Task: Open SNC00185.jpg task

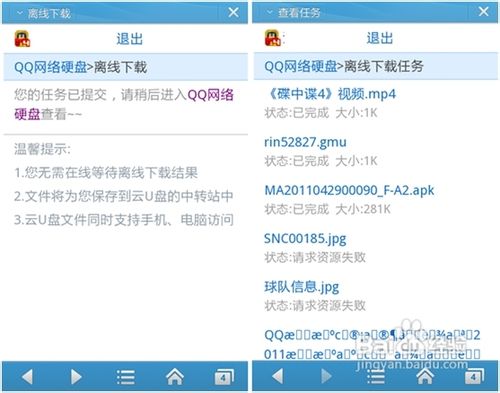Action: coord(305,239)
